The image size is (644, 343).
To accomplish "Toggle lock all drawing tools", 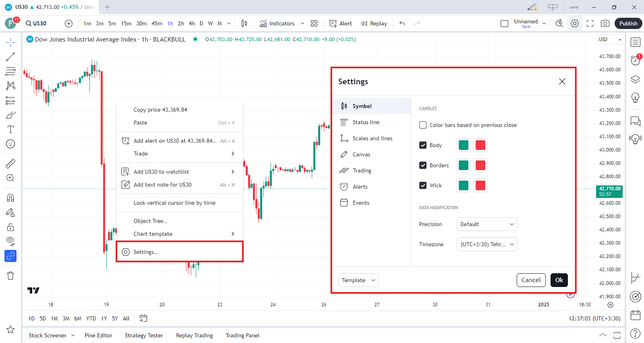I will (x=10, y=227).
